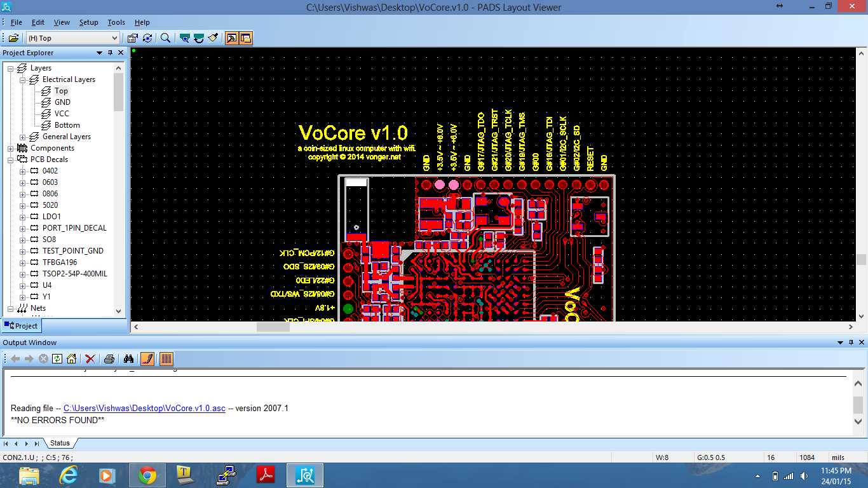The width and height of the screenshot is (868, 488).
Task: Select the TEST_POINT_GND decal
Action: (72, 251)
